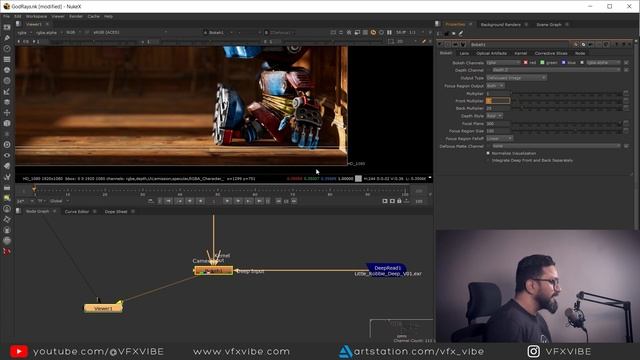Open the viewer rgba.alpha channel dropdown

[49, 32]
